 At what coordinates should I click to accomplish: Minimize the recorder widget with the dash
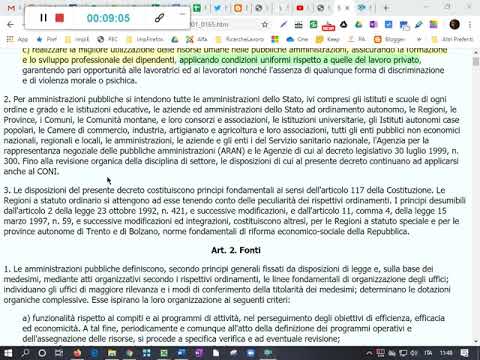182,14
